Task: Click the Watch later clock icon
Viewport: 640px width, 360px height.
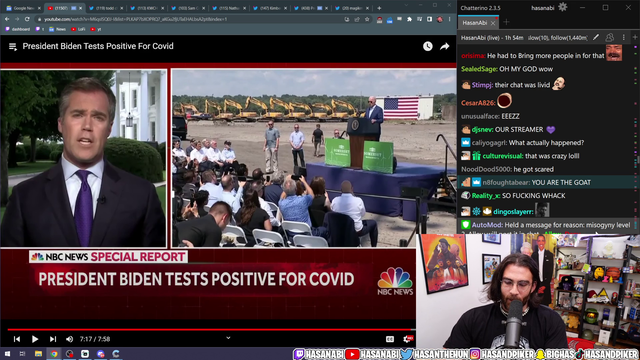Action: click(427, 46)
